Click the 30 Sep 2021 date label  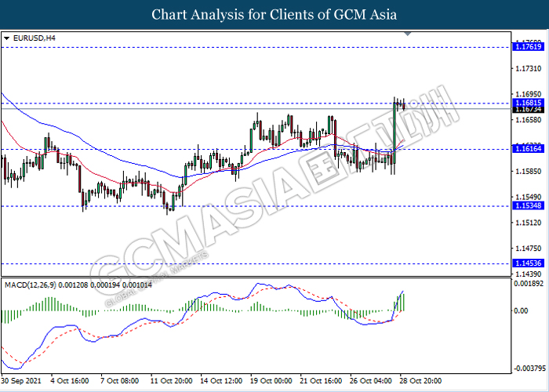(21, 380)
